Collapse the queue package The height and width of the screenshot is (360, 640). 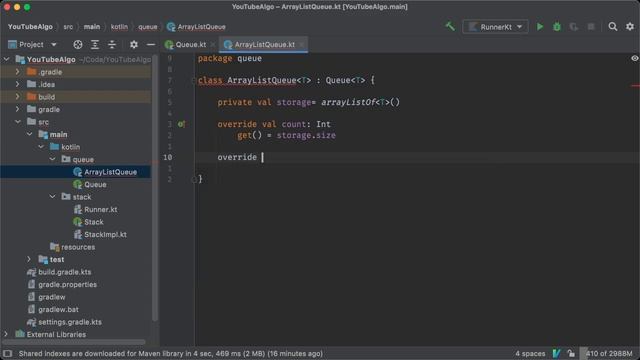[52, 160]
